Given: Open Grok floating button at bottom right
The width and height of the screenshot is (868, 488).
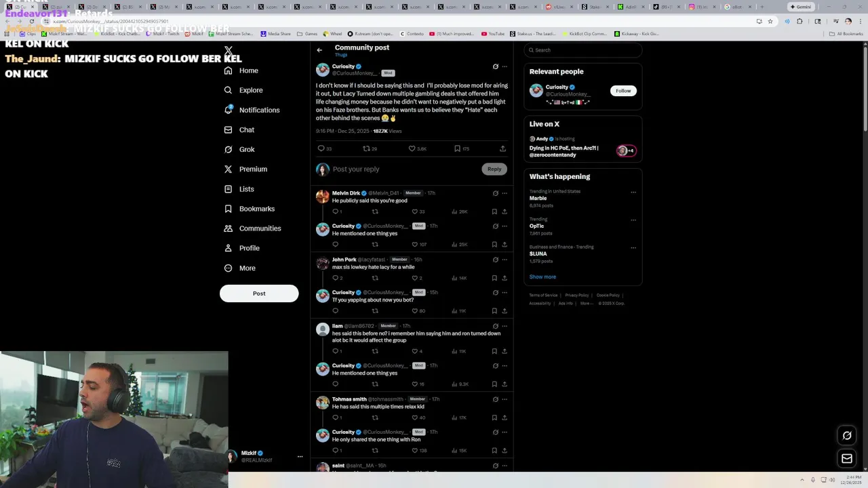Looking at the screenshot, I should [x=847, y=436].
